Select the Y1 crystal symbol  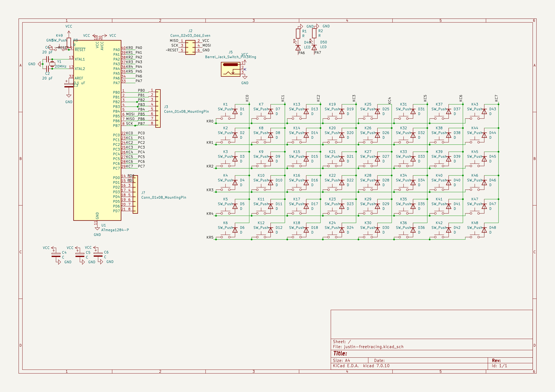click(52, 64)
